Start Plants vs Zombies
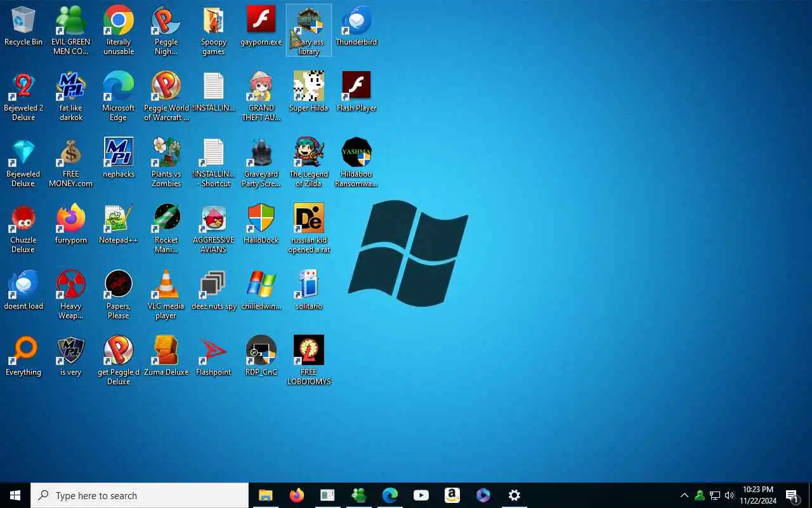This screenshot has width=812, height=508. (166, 163)
